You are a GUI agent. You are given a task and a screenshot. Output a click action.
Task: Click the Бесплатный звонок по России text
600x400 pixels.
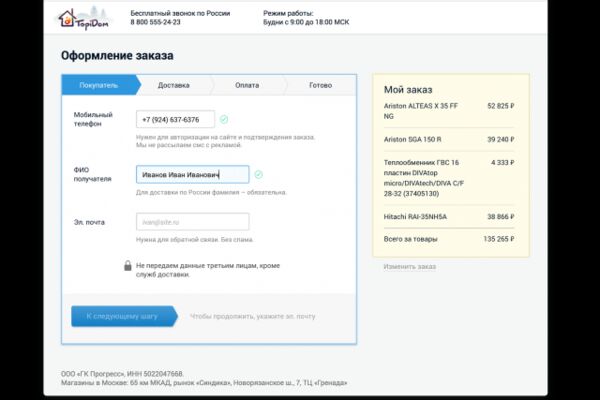coord(180,13)
